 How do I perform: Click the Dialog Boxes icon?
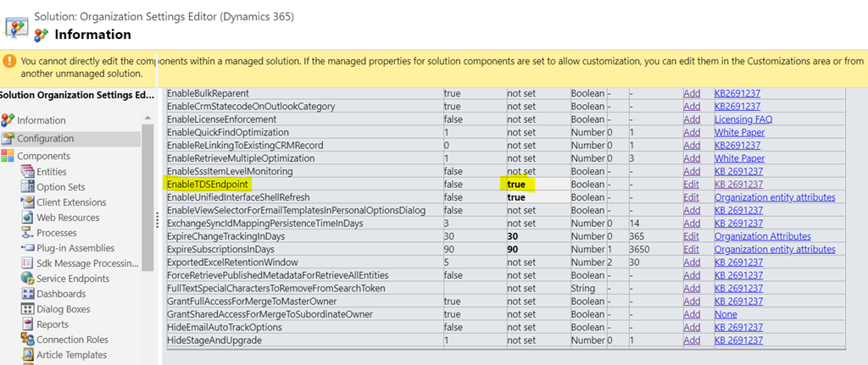[x=28, y=308]
